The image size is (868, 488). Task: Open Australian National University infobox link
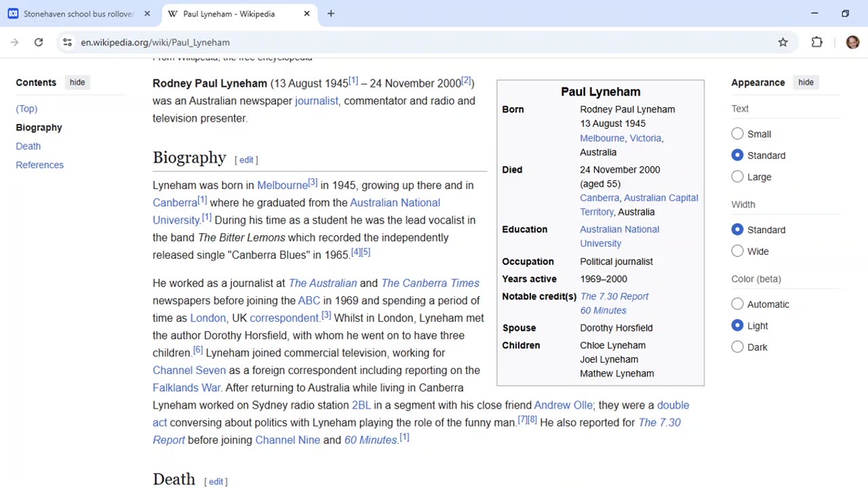pos(619,236)
